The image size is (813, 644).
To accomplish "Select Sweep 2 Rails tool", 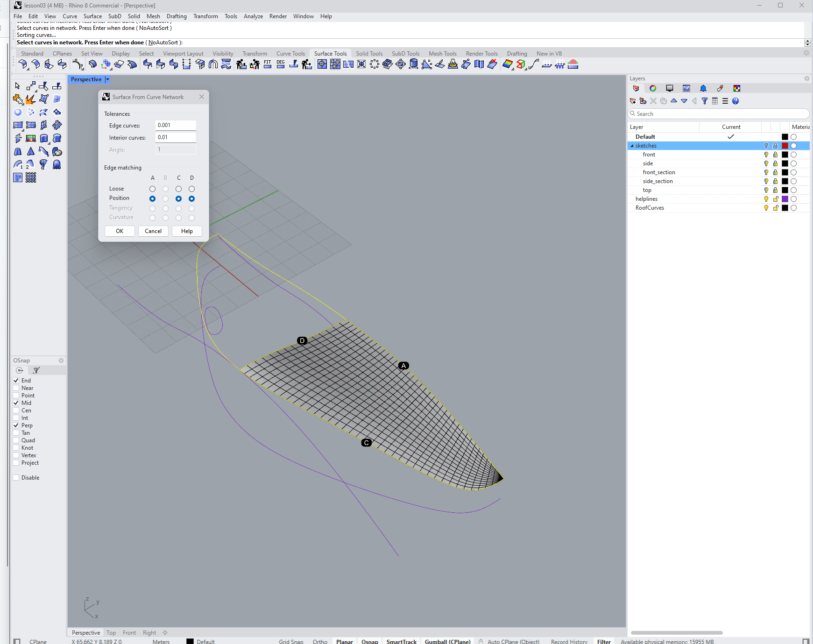I will 30,164.
